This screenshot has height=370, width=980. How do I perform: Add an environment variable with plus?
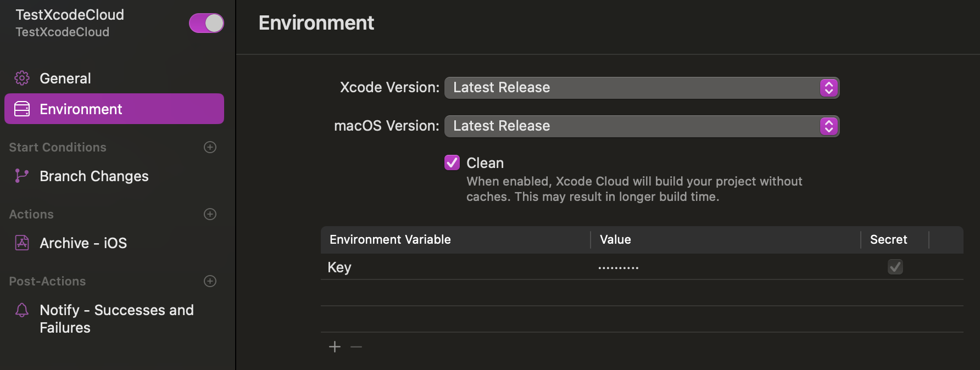click(x=335, y=347)
